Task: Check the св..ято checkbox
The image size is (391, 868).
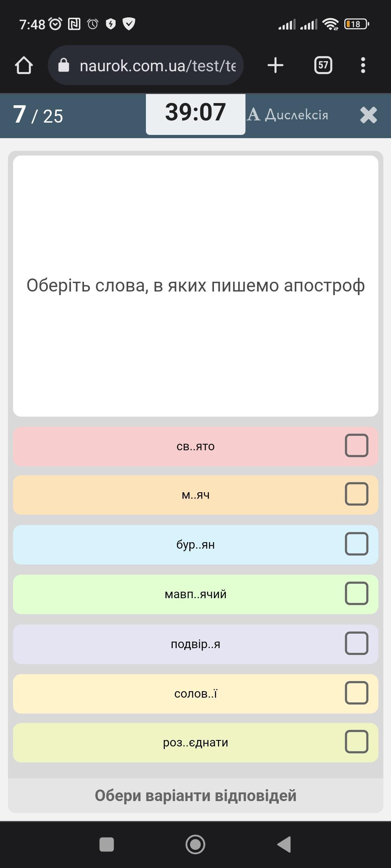Action: 357,446
